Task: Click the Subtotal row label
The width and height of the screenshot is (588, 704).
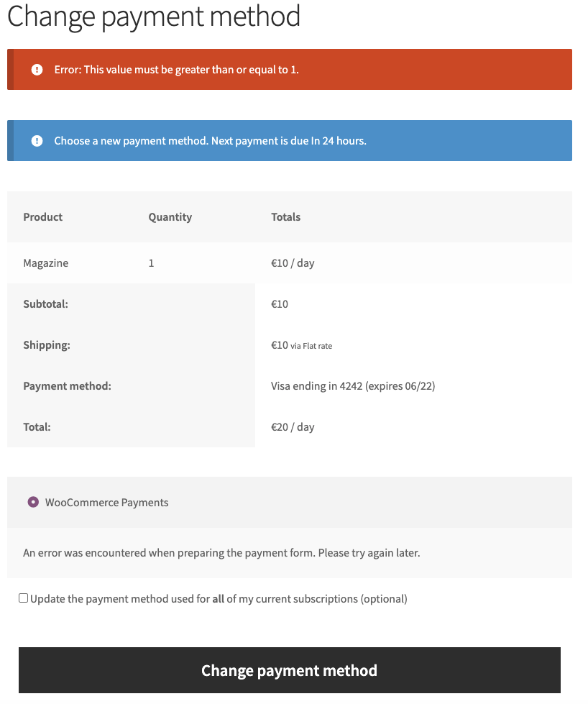Action: click(x=44, y=303)
